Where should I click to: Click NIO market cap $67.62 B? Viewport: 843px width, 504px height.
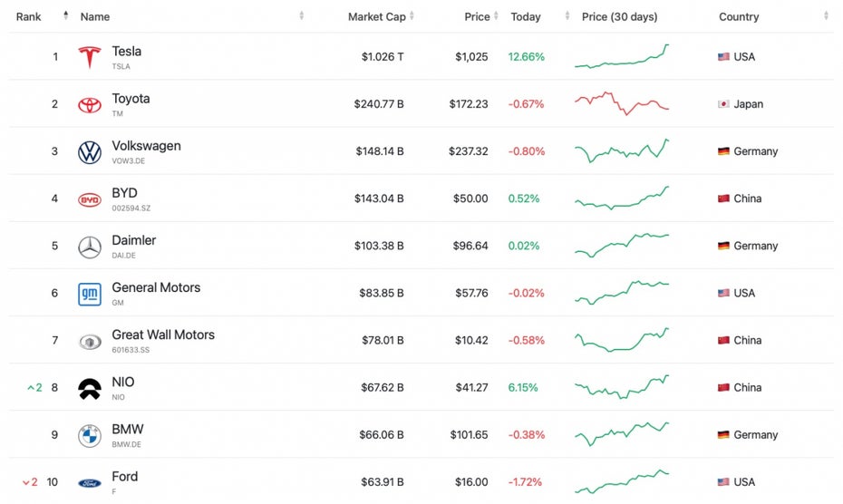383,388
